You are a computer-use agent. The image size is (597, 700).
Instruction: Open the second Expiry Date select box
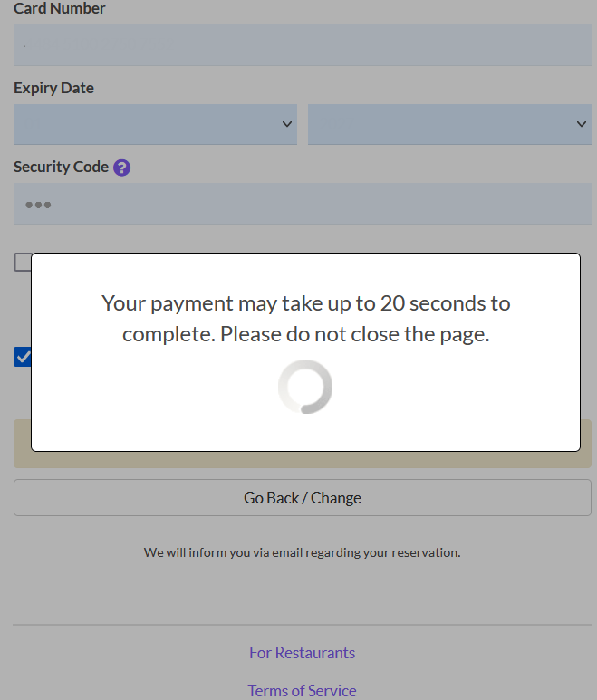coord(449,124)
